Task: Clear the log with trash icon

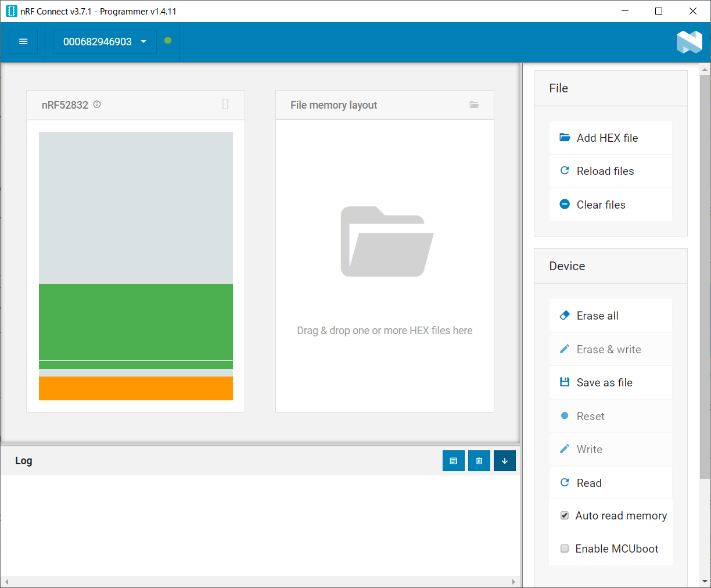Action: [x=479, y=461]
